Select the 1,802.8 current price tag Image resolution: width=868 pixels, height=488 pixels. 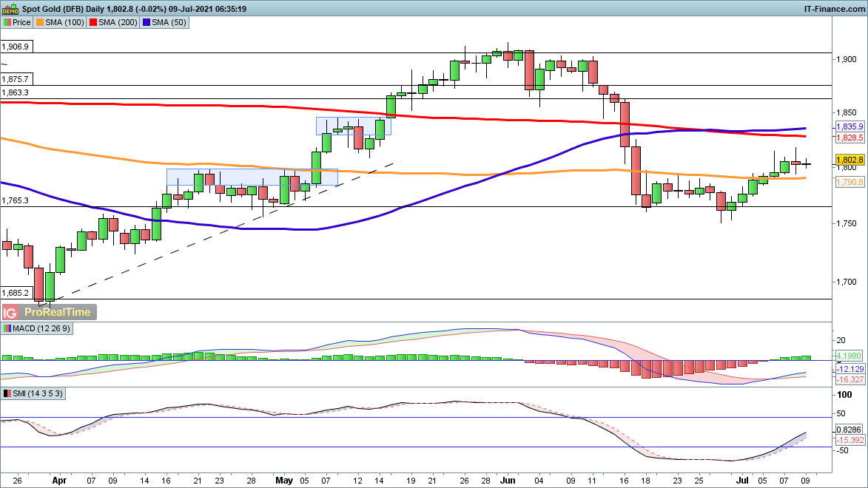(x=850, y=160)
